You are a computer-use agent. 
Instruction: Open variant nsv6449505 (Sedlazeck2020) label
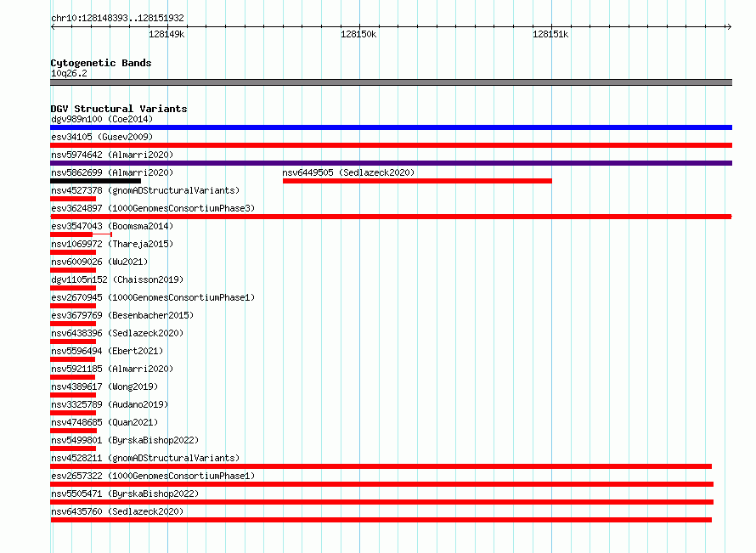[348, 172]
